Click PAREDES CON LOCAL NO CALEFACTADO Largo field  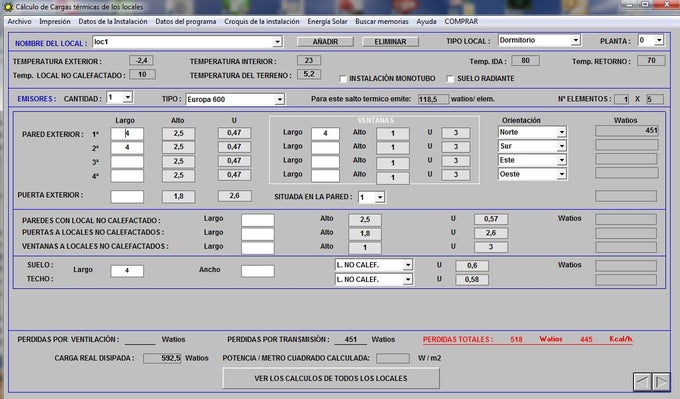(258, 220)
